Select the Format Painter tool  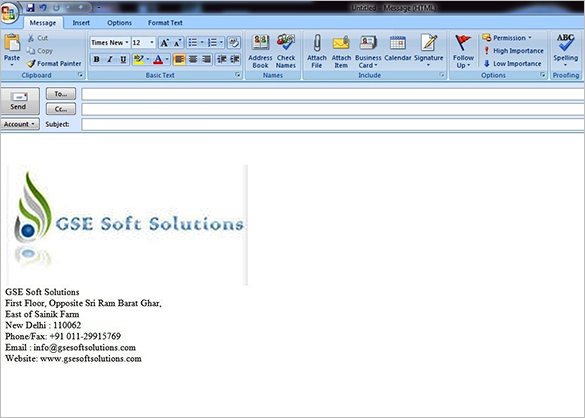(x=54, y=64)
